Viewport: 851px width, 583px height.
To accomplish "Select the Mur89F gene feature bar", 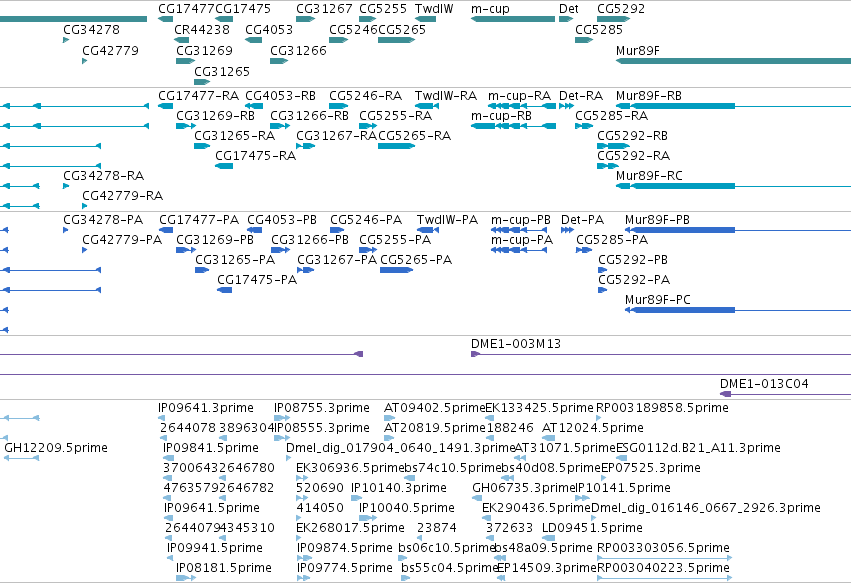I will [x=733, y=61].
